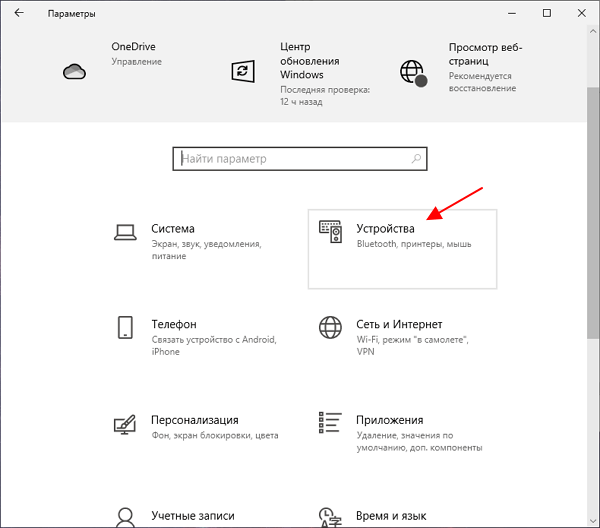Open the Система settings link
600x528 pixels.
click(173, 229)
